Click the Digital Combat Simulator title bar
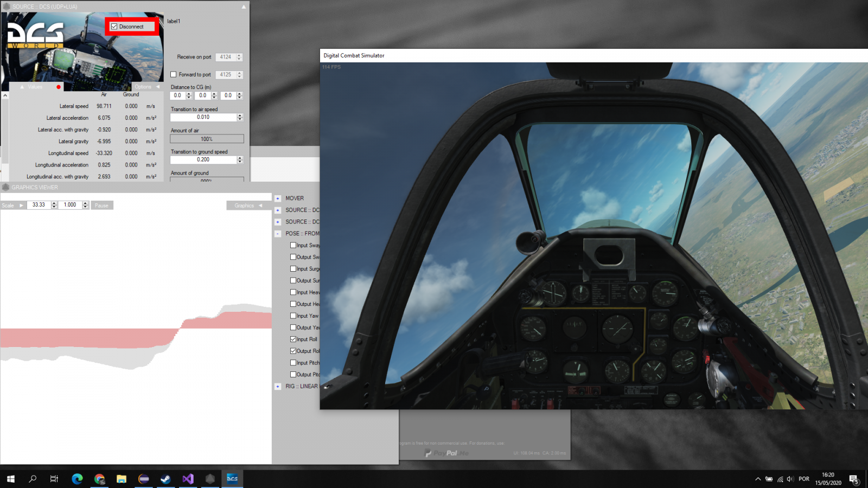The height and width of the screenshot is (488, 868). coord(594,55)
